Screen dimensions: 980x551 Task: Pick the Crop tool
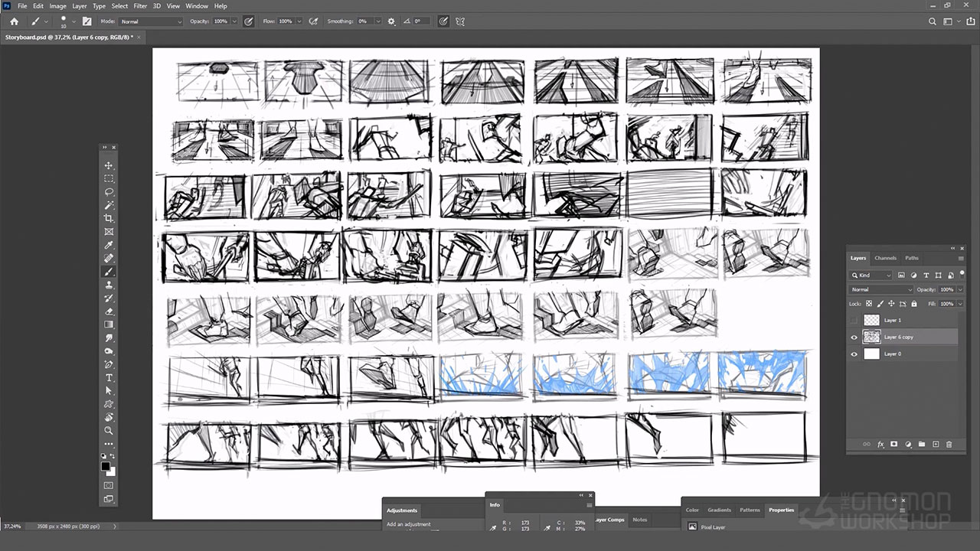[x=109, y=218]
